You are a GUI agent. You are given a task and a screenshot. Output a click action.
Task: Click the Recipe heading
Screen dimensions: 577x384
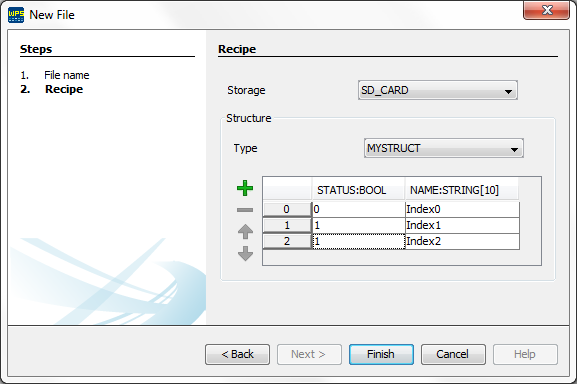pyautogui.click(x=237, y=49)
